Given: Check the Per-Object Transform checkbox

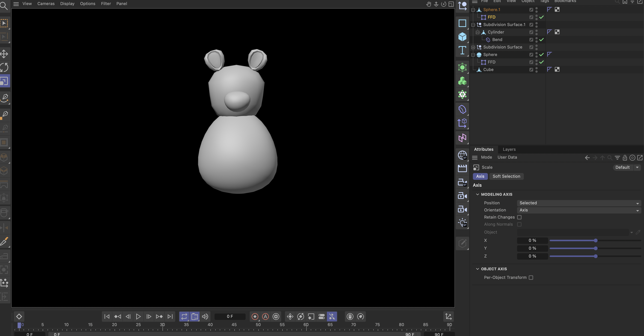Looking at the screenshot, I should 531,277.
